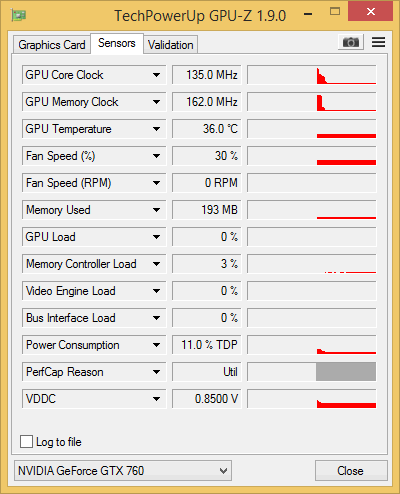The image size is (400, 494).
Task: Open the GPU Temperature sensor dropdown
Action: 157,129
